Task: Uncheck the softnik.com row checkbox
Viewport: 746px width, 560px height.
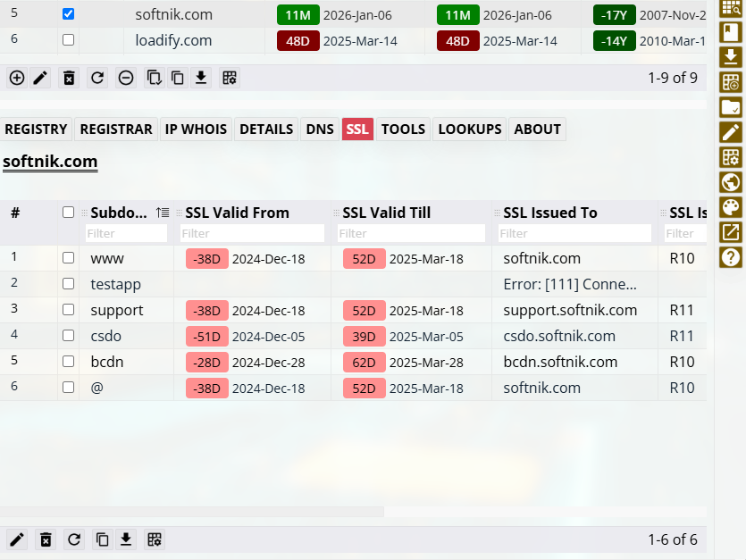Action: pos(69,13)
